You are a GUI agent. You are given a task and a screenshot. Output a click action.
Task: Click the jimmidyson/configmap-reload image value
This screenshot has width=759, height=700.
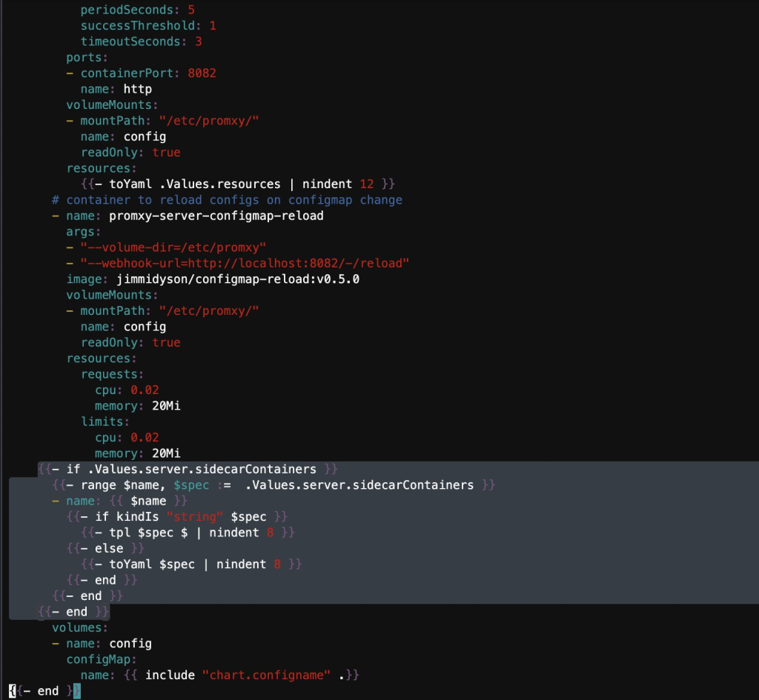[x=237, y=279]
